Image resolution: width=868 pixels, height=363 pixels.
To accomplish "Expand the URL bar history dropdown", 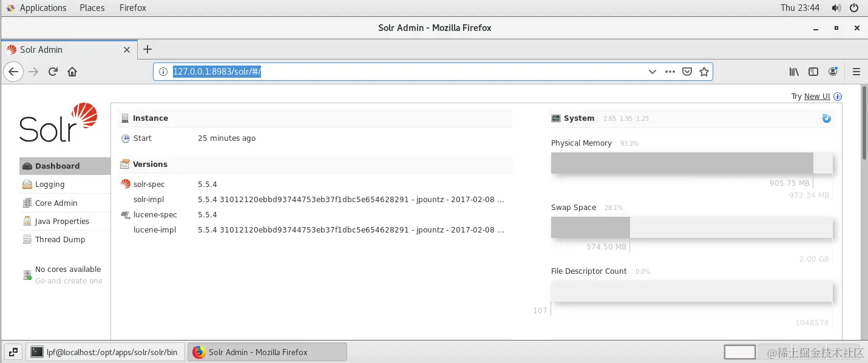I will (653, 72).
